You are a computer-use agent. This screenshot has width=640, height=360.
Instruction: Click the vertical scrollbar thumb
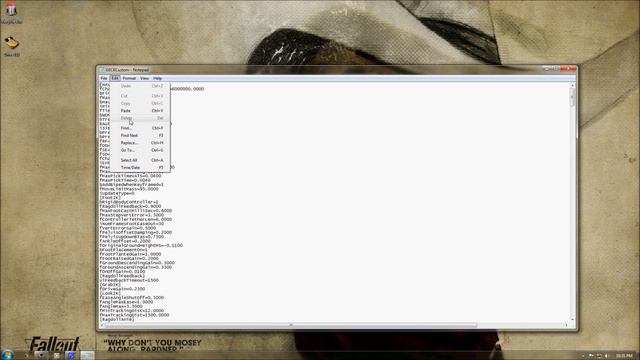(572, 98)
